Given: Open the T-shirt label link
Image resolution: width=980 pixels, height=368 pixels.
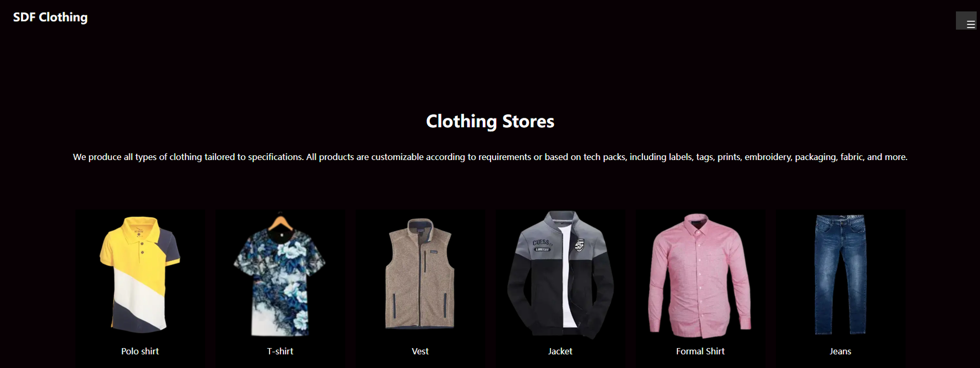Looking at the screenshot, I should 280,351.
